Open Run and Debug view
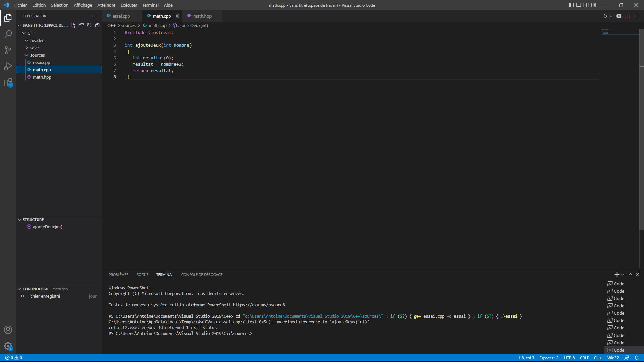Screen dimensions: 644x362 click(8, 66)
